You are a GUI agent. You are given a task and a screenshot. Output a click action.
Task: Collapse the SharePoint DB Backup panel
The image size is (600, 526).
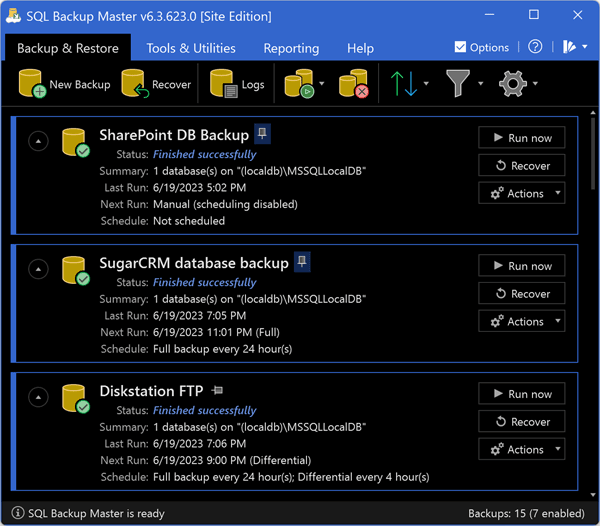(37, 142)
